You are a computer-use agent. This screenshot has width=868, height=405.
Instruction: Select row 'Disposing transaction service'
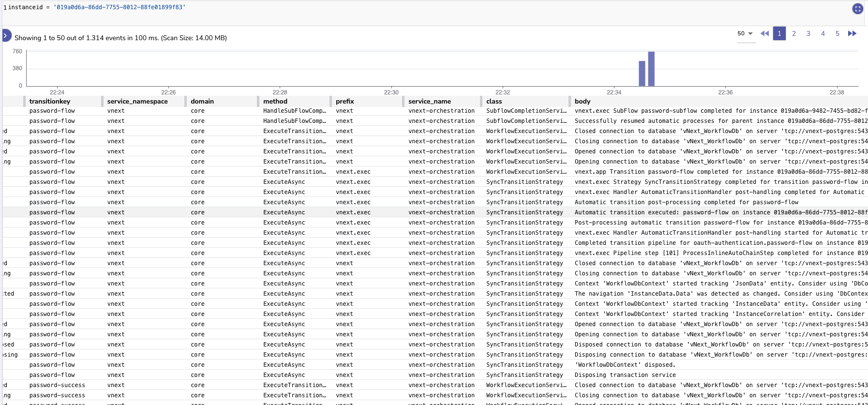[x=435, y=375]
